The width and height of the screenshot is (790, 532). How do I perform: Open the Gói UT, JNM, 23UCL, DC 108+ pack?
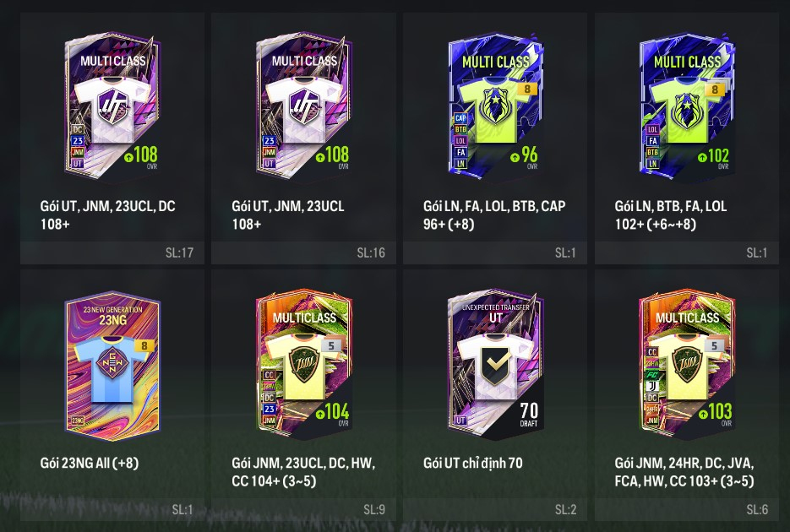pyautogui.click(x=112, y=106)
